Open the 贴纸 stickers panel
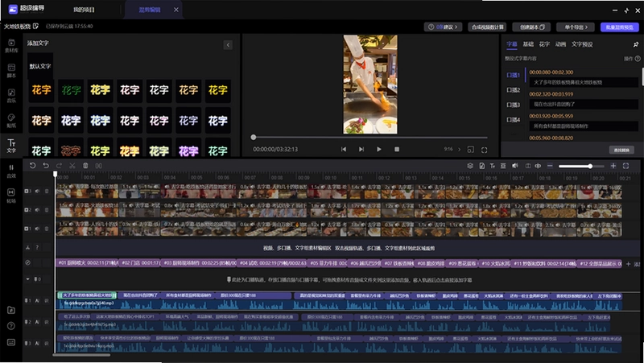644x363 pixels. coord(11,121)
